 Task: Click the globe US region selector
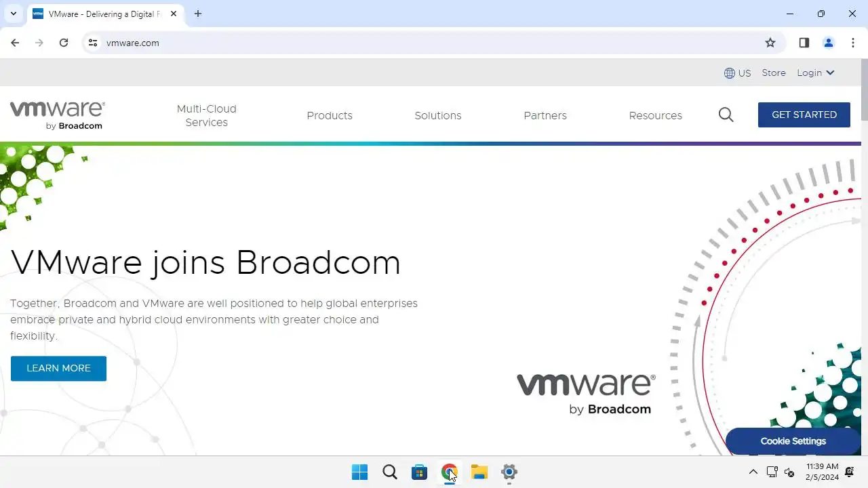coord(738,73)
